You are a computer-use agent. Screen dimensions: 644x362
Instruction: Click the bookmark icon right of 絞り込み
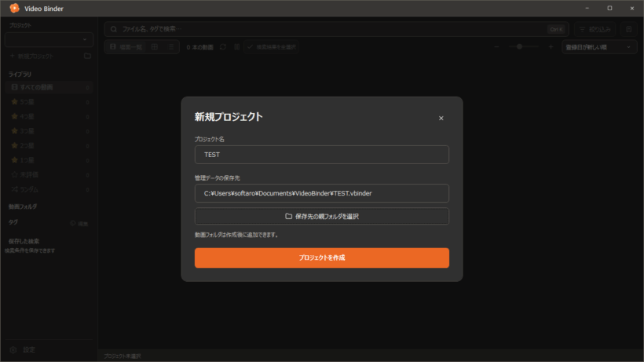[x=629, y=29]
